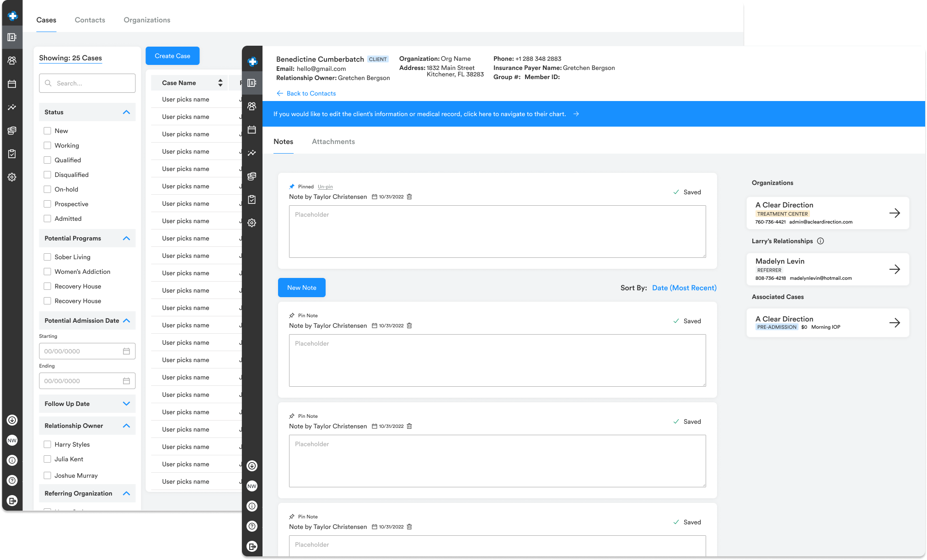Viewport: 927px width, 560px height.
Task: Expand the Follow Up Date filter
Action: [x=126, y=404]
